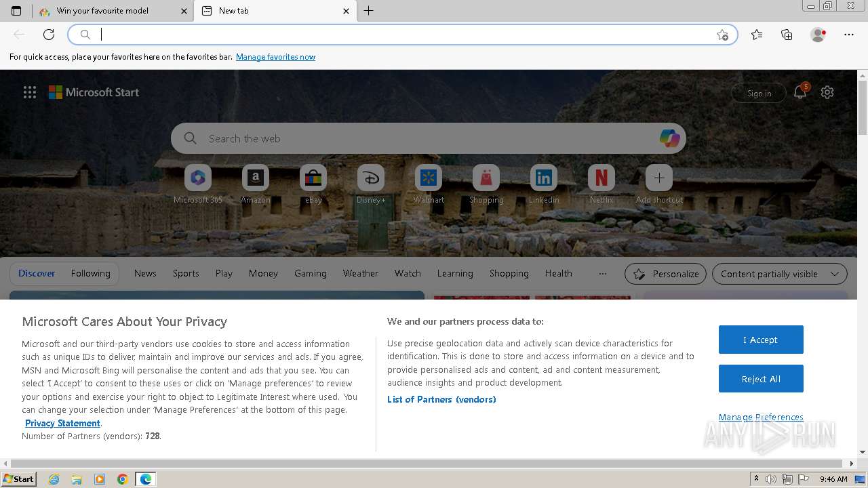Close the New tab tab

(x=346, y=11)
